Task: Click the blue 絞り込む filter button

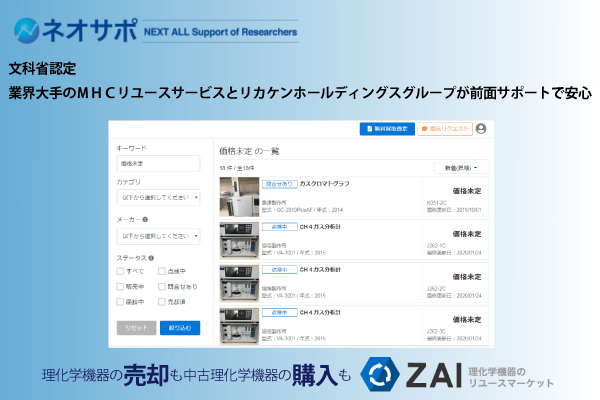Action: click(x=180, y=328)
